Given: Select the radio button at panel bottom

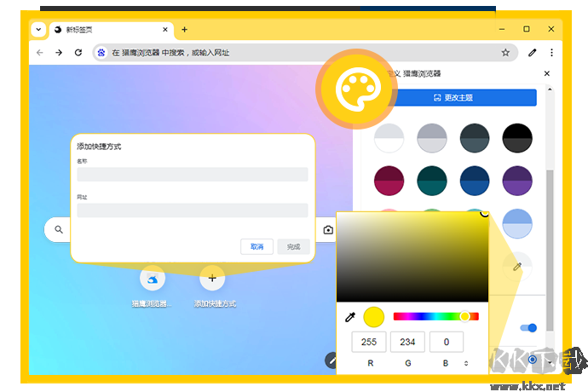Looking at the screenshot, I should pos(532,360).
